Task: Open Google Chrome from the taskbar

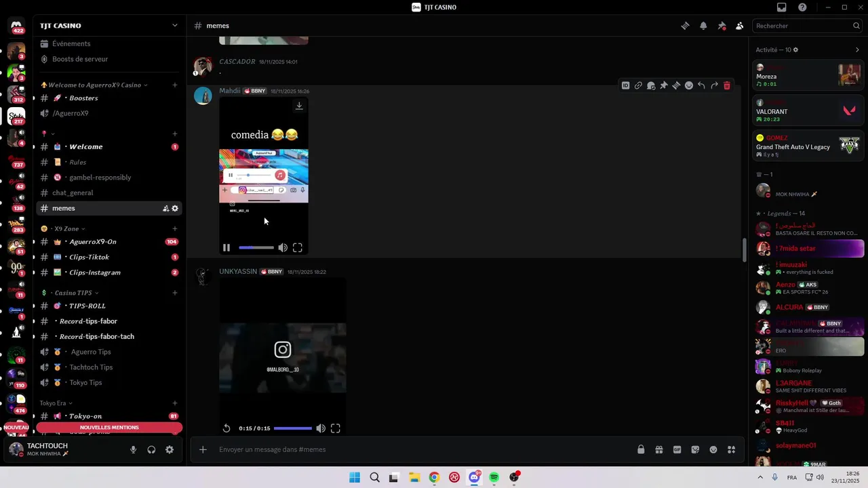Action: [434, 477]
